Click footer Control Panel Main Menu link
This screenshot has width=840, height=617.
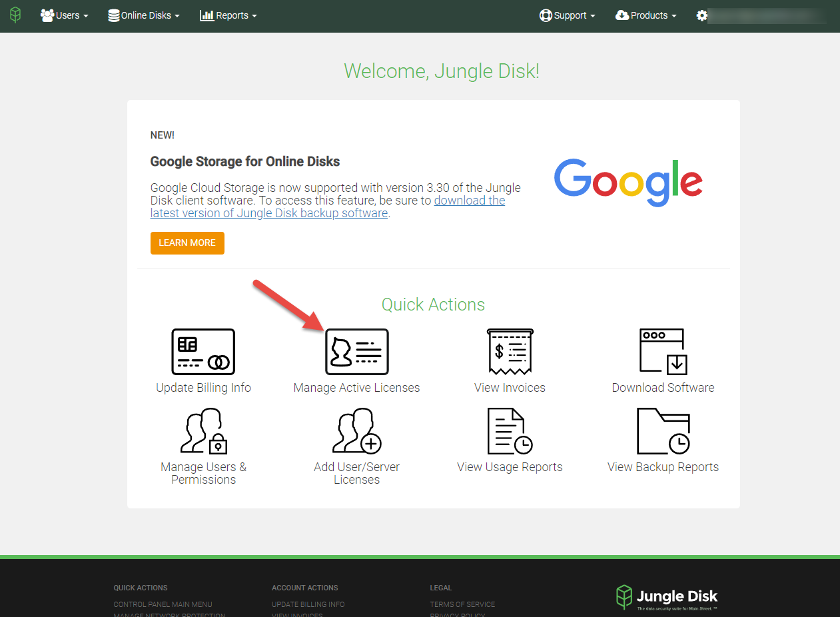point(163,604)
